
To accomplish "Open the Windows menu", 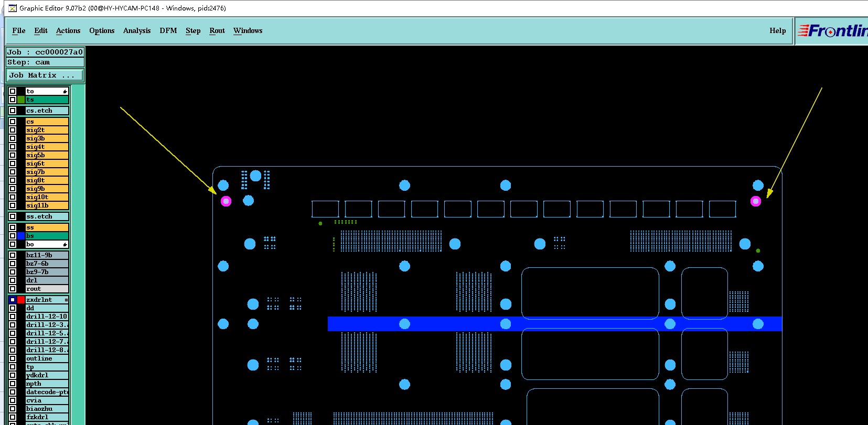I will click(x=248, y=31).
